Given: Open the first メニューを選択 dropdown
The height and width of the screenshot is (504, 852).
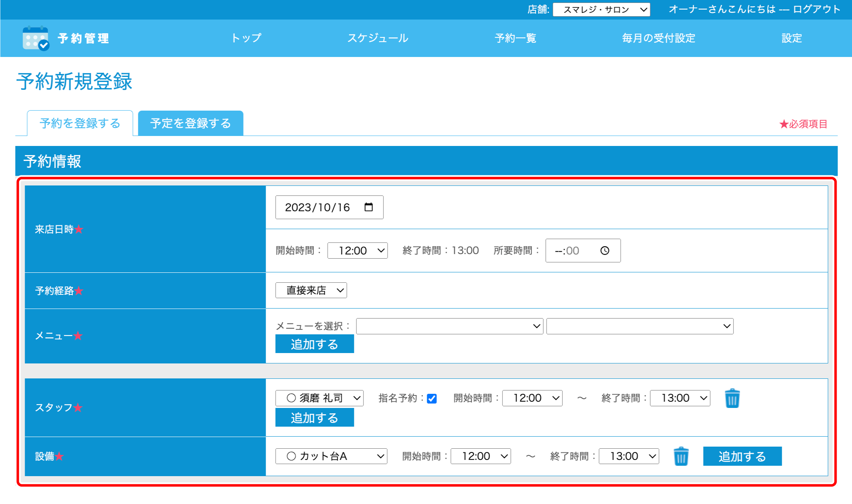Looking at the screenshot, I should [x=450, y=326].
